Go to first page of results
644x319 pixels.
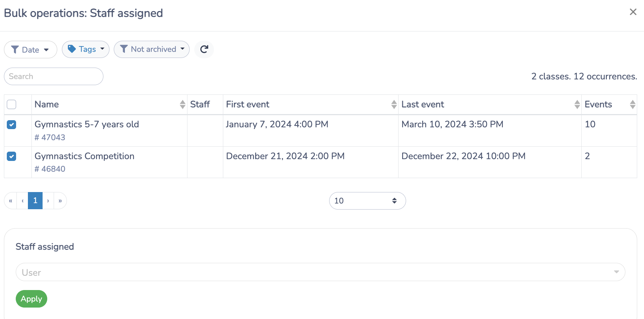click(11, 201)
